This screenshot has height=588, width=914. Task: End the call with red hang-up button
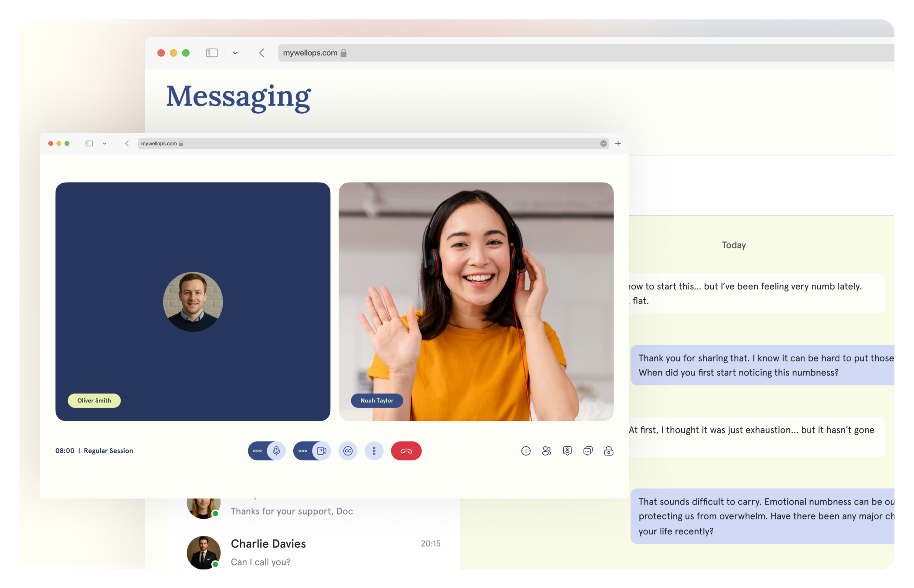[x=406, y=451]
